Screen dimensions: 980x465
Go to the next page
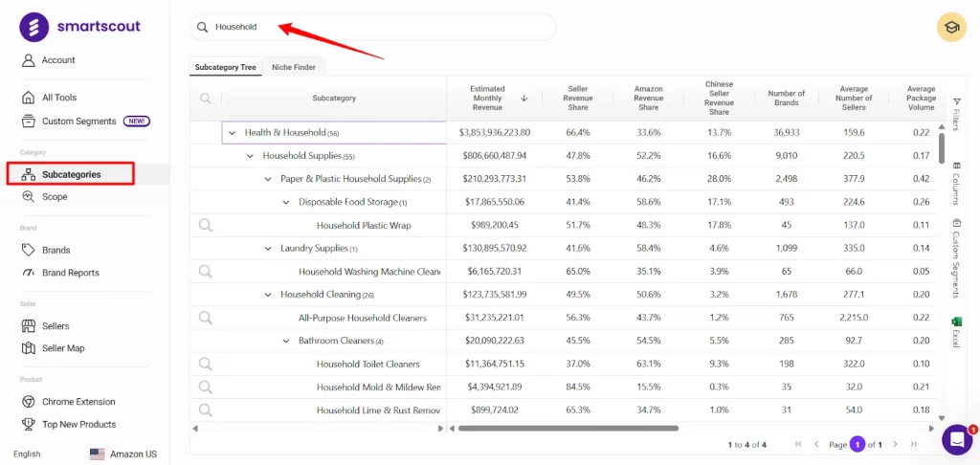point(895,444)
